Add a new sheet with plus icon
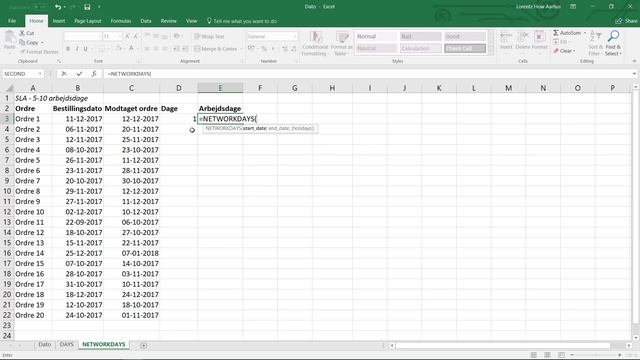The width and height of the screenshot is (640, 360). (x=144, y=345)
